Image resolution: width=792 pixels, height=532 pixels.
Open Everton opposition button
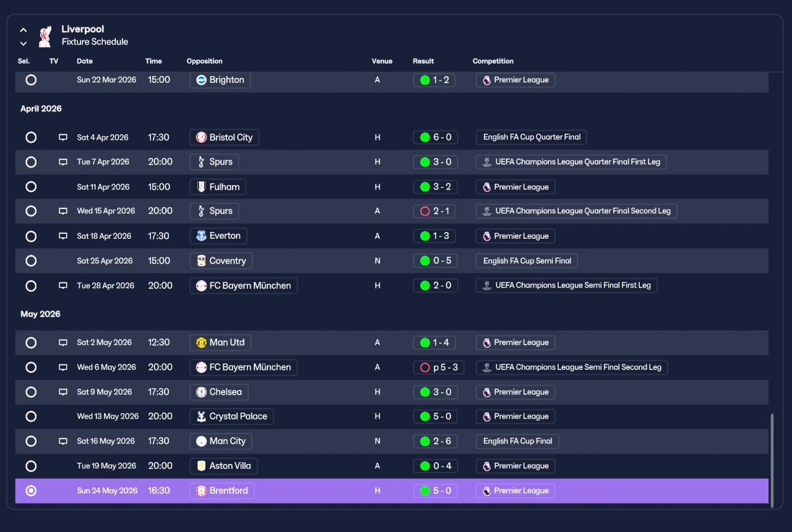click(x=218, y=236)
